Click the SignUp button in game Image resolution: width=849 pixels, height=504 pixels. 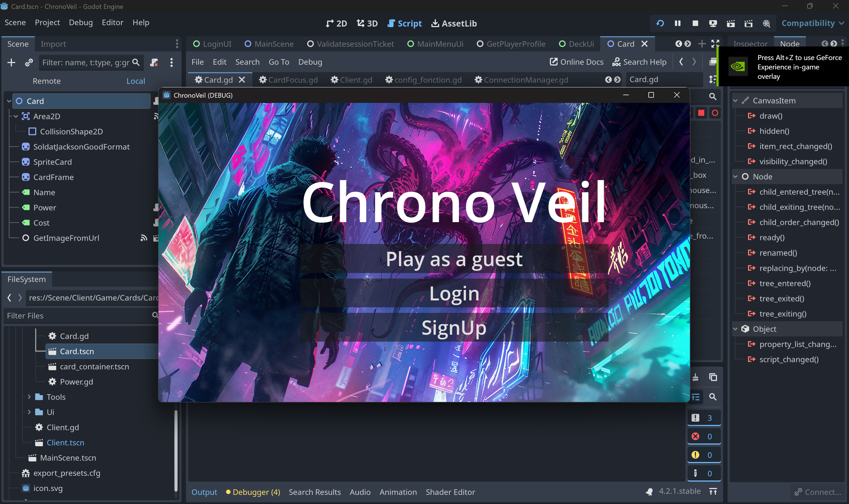pos(454,328)
